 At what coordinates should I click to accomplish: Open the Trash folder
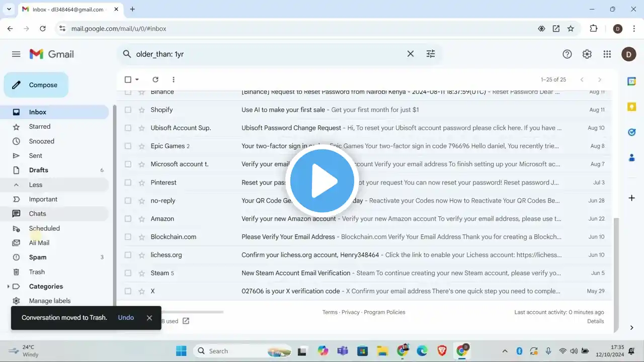[54, 271]
